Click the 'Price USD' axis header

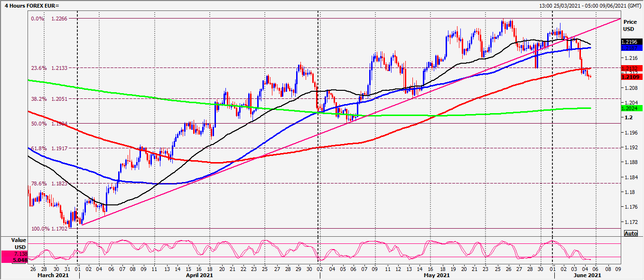pos(630,26)
